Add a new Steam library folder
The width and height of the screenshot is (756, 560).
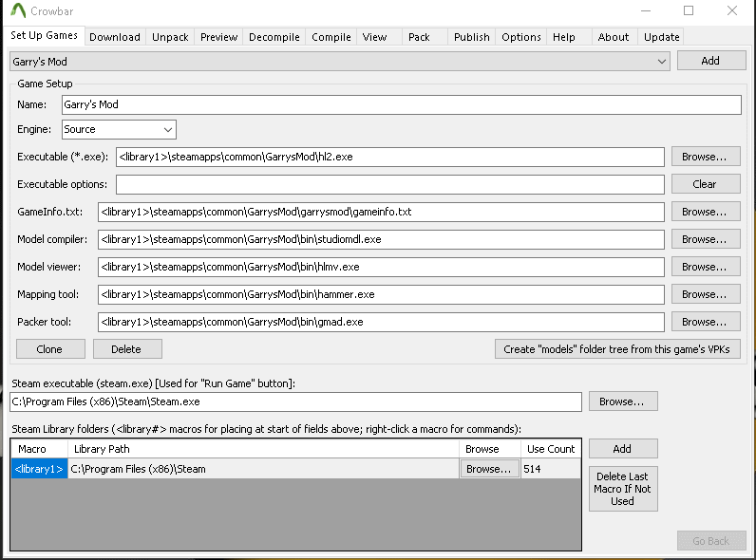(x=623, y=449)
